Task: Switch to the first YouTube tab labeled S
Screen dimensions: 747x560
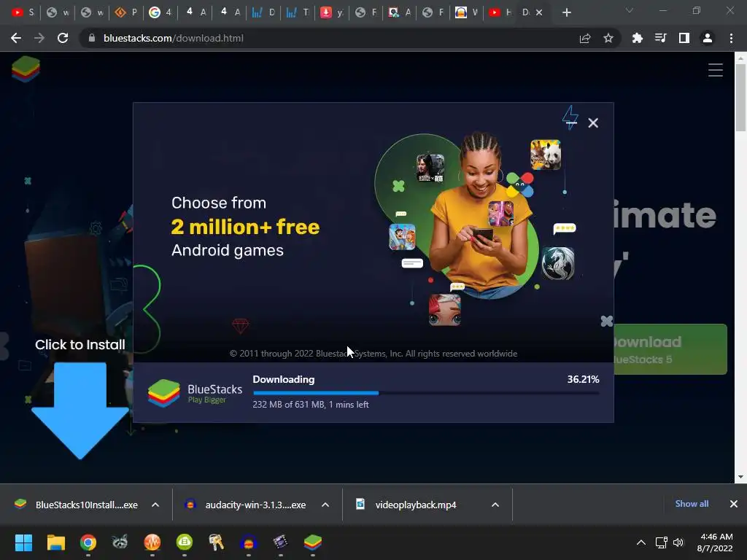Action: pyautogui.click(x=23, y=12)
